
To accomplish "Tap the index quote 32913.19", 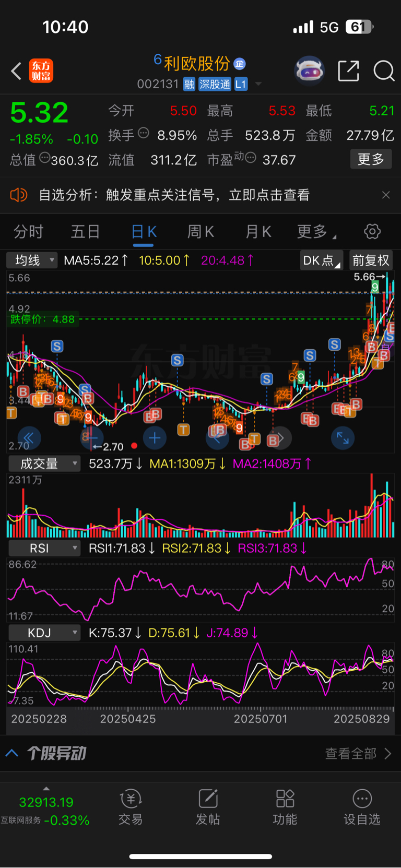I will [x=46, y=802].
